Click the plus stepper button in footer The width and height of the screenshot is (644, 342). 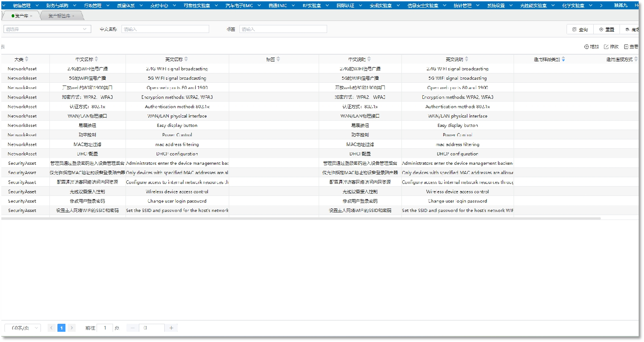[171, 328]
